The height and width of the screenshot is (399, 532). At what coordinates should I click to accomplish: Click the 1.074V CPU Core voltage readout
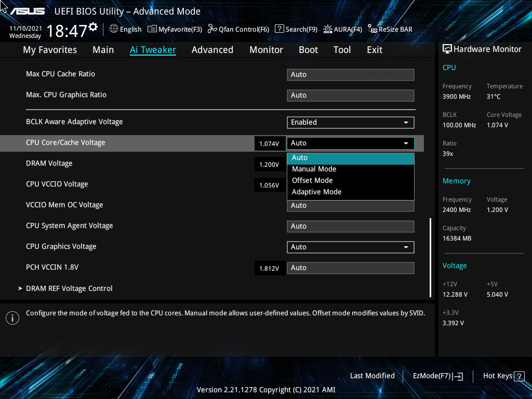(x=270, y=143)
